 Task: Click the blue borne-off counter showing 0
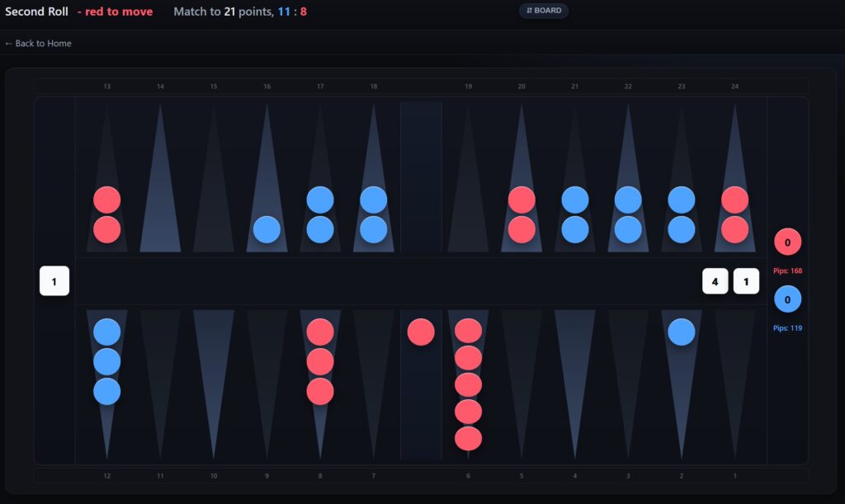787,299
